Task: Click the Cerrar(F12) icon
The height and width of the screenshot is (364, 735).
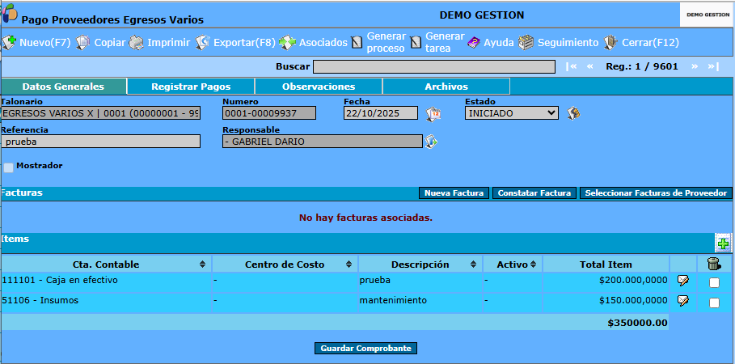Action: (610, 43)
